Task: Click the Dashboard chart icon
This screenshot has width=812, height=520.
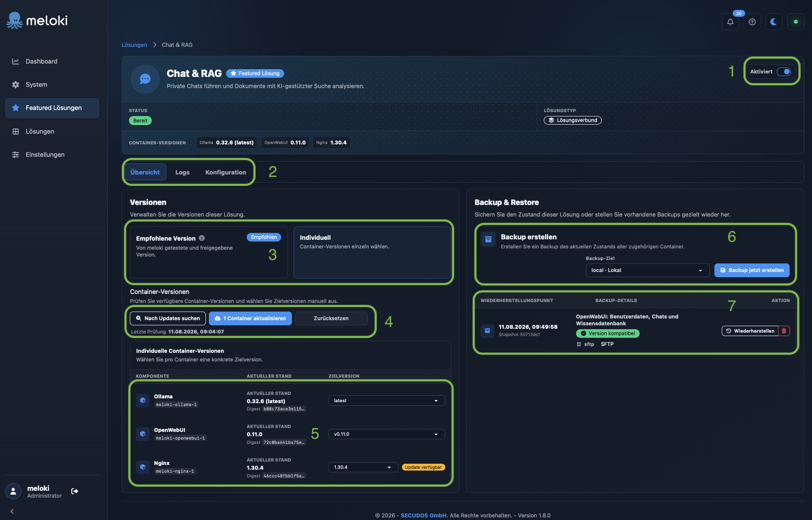Action: [x=15, y=61]
